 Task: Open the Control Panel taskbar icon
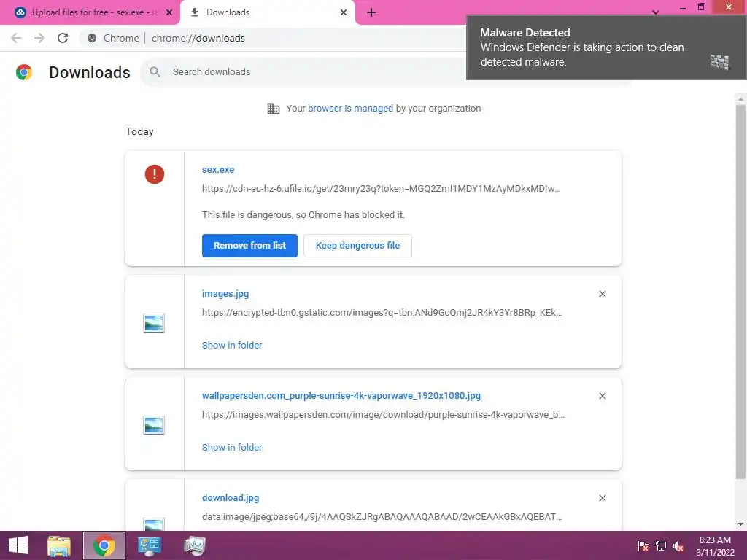click(x=149, y=545)
